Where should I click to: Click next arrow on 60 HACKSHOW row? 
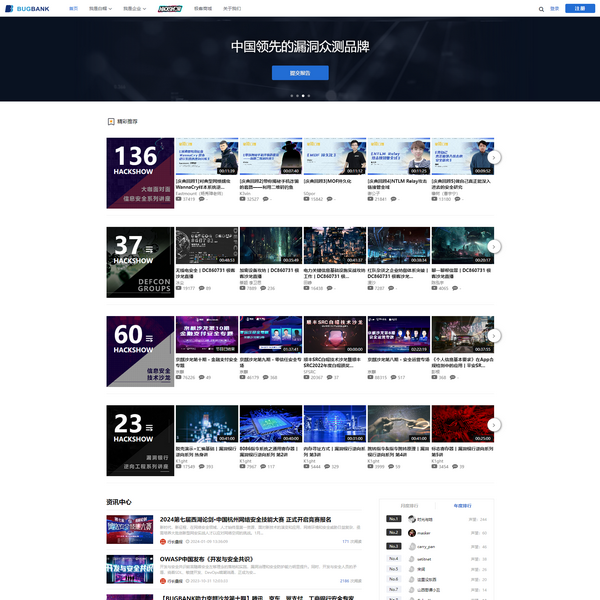pos(494,337)
